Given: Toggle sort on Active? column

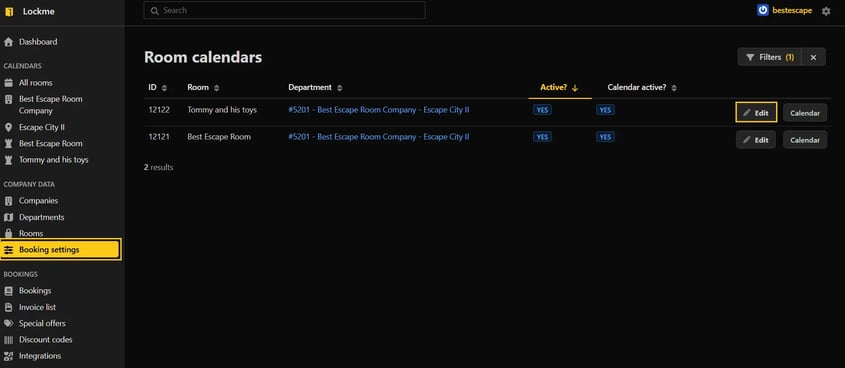Looking at the screenshot, I should click(559, 87).
